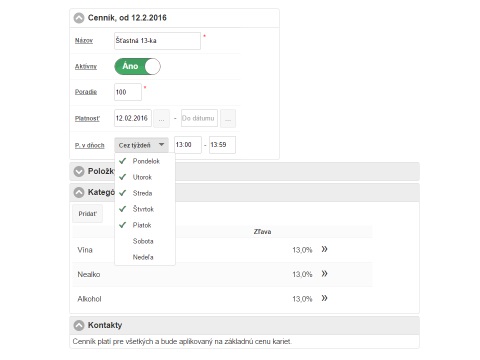Open details arrow for Vína row
This screenshot has width=480, height=360.
coord(324,249)
